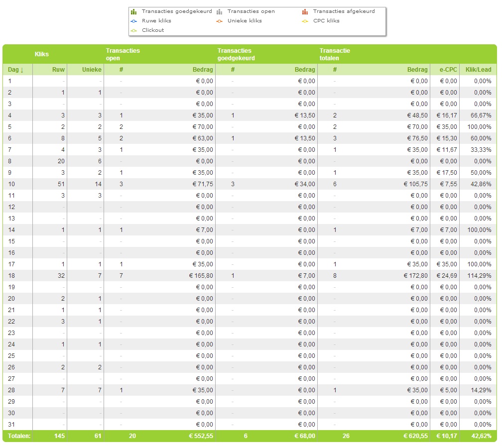
Task: Click the 42,86% Klik/Lead value
Action: pos(481,184)
